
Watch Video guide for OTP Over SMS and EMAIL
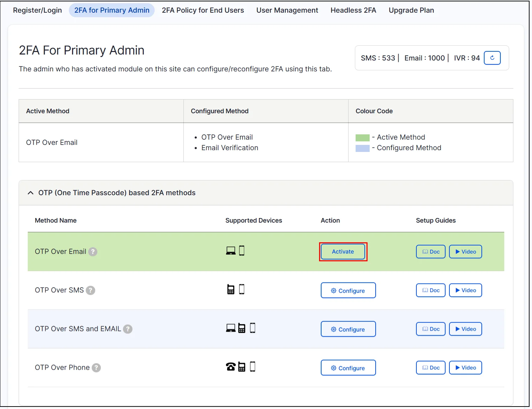466,329
